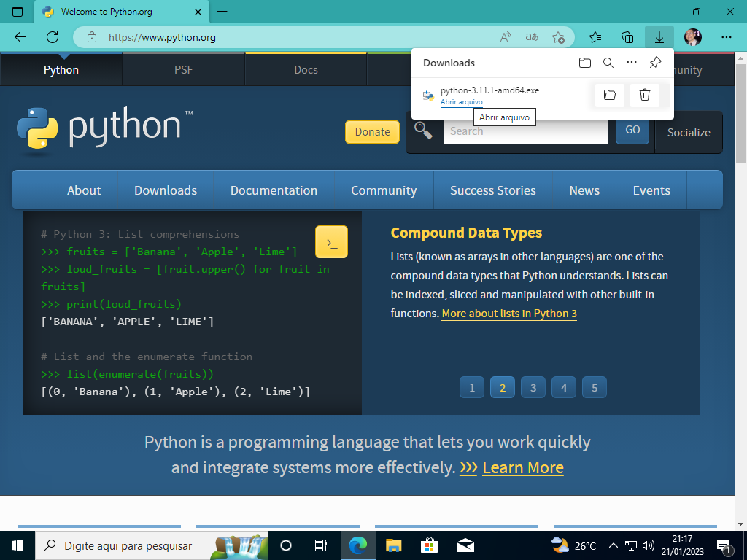Open File Explorer from the taskbar

393,545
